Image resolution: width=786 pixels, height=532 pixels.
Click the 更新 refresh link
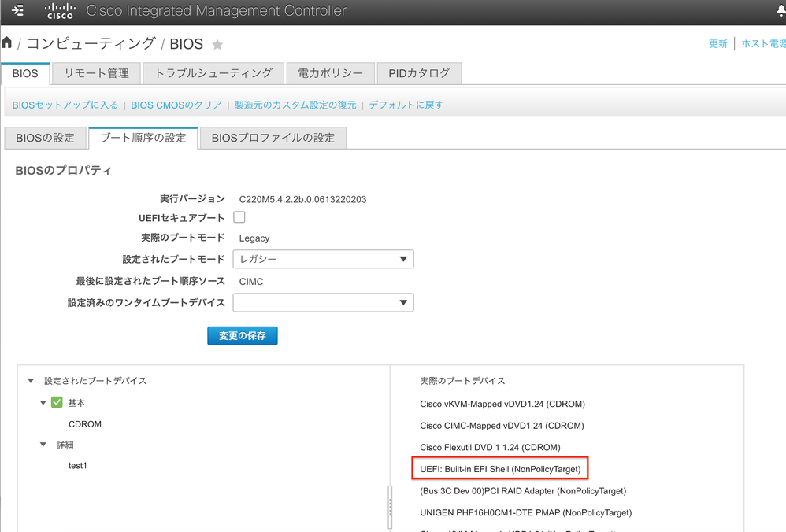717,43
